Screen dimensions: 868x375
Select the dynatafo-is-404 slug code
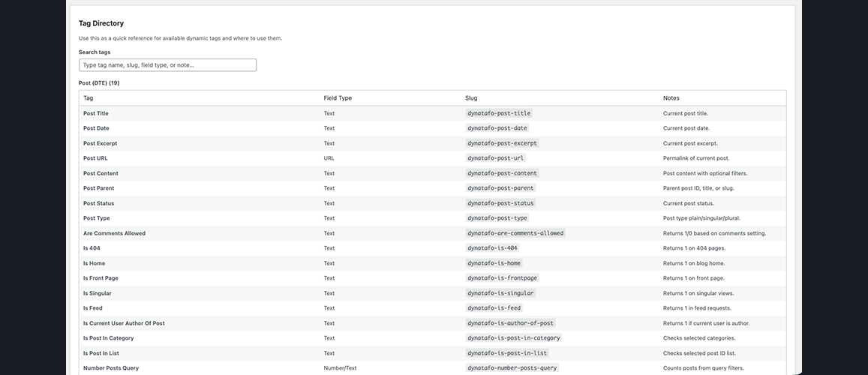pyautogui.click(x=492, y=248)
